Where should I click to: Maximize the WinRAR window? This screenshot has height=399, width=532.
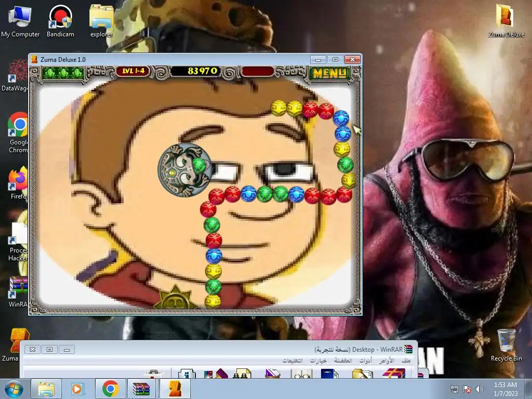[x=49, y=349]
